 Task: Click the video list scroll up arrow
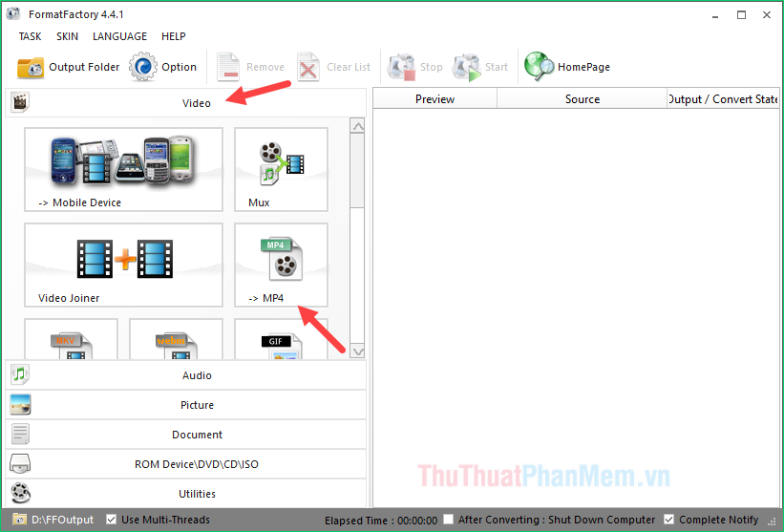pos(357,126)
